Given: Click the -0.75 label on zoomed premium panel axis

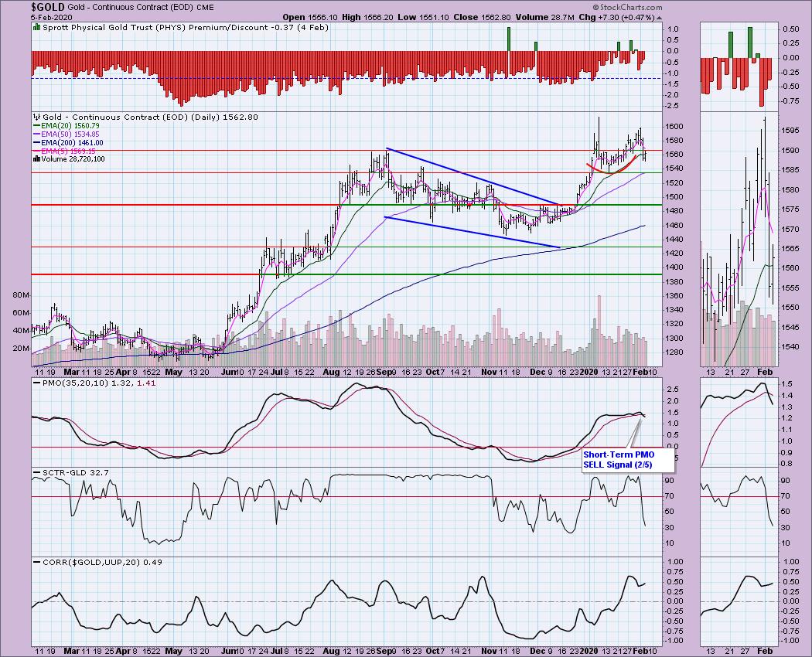Looking at the screenshot, I should 790,100.
